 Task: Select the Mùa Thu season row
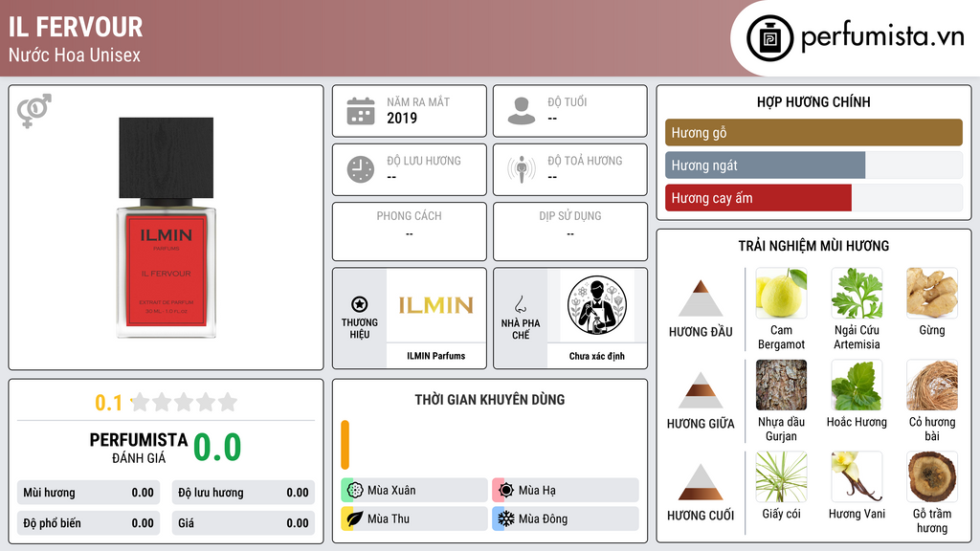tap(414, 518)
